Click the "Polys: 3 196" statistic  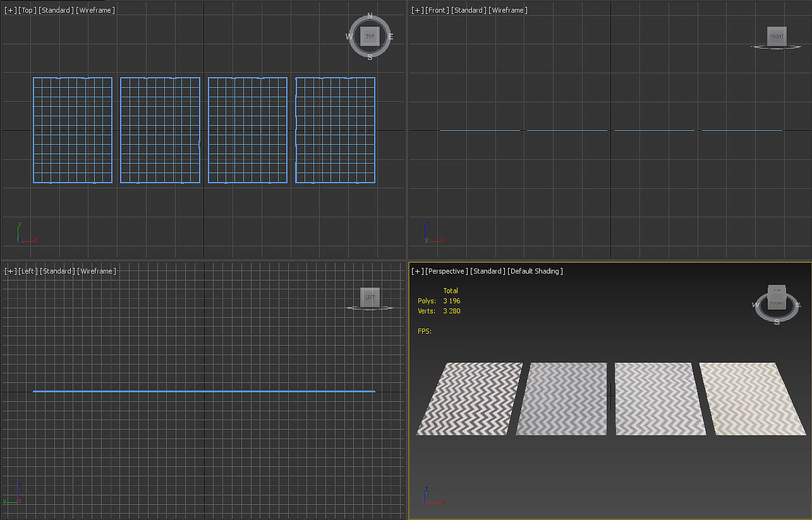439,301
